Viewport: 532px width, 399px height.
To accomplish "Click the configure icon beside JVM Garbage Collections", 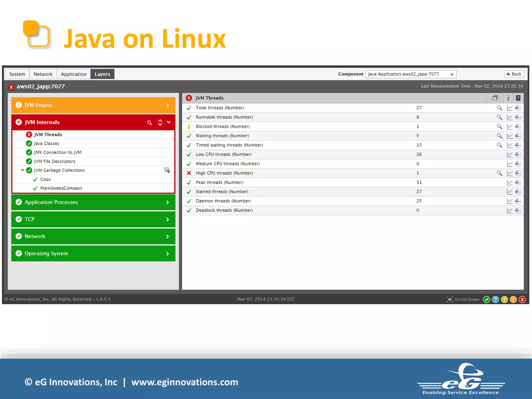I will [x=167, y=170].
